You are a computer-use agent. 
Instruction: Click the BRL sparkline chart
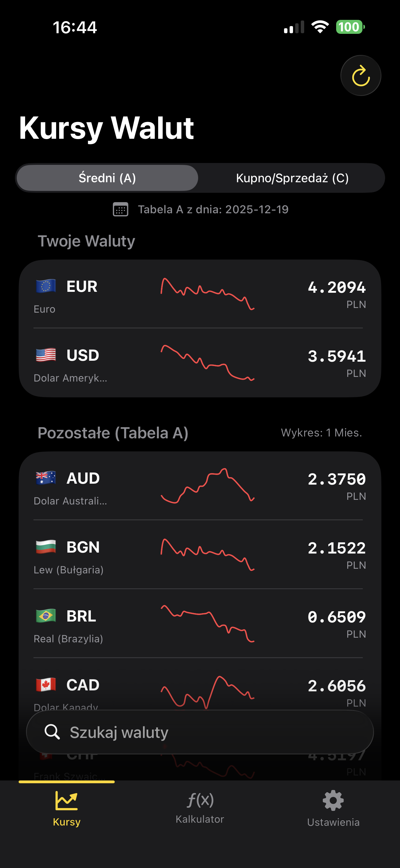[207, 623]
